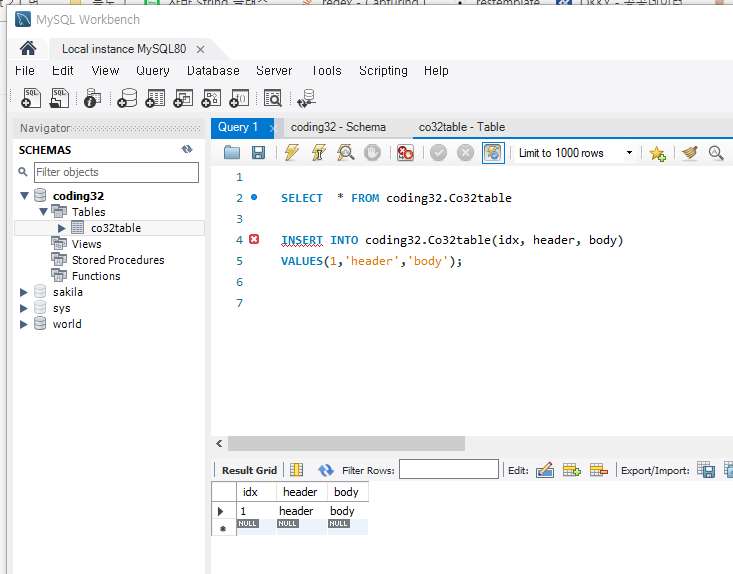Open the Server menu
This screenshot has width=733, height=574.
pos(274,71)
